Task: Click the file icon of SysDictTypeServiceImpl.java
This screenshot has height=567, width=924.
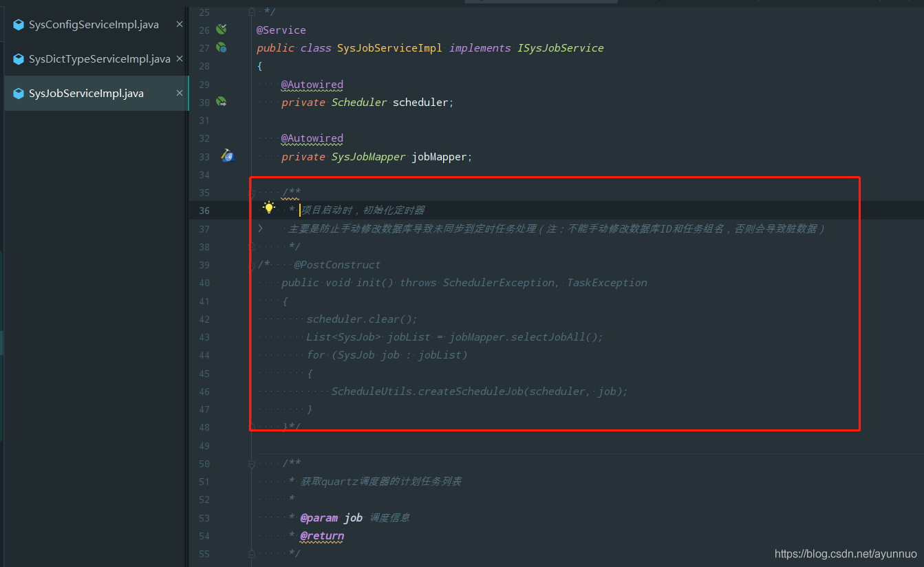Action: tap(19, 59)
